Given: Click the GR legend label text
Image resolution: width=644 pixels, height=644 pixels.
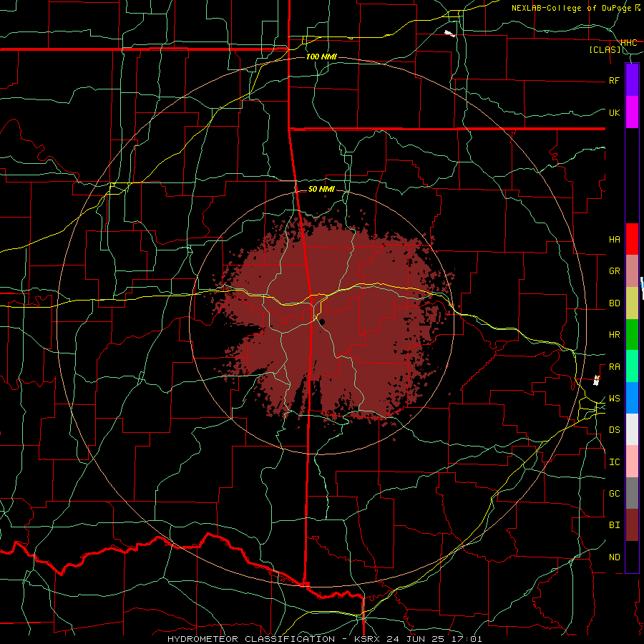Looking at the screenshot, I should click(x=614, y=271).
